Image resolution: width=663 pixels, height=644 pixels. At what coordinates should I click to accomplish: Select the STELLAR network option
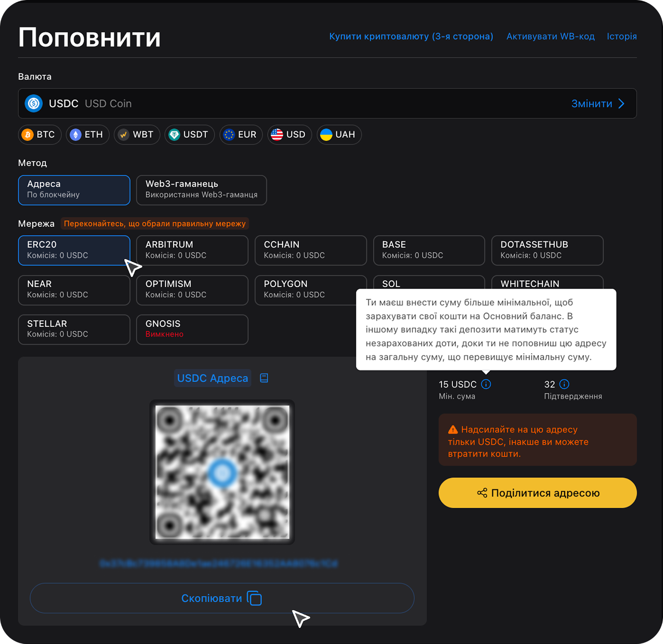pyautogui.click(x=74, y=329)
